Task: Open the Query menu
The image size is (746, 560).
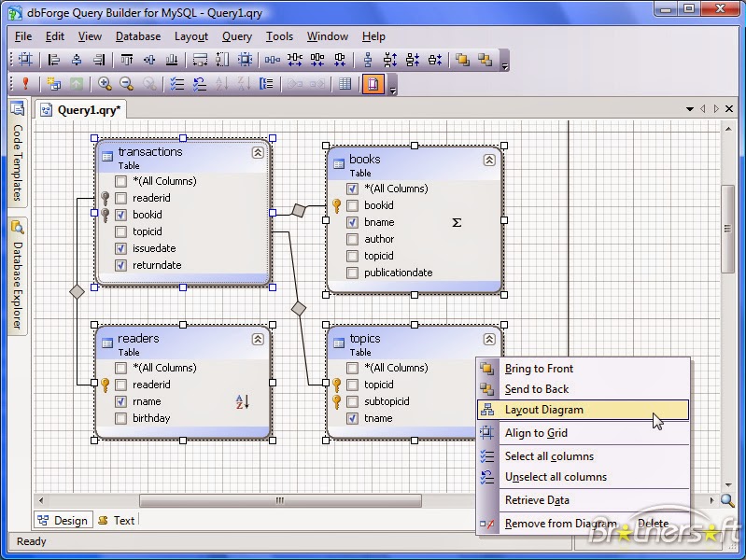Action: click(x=237, y=36)
